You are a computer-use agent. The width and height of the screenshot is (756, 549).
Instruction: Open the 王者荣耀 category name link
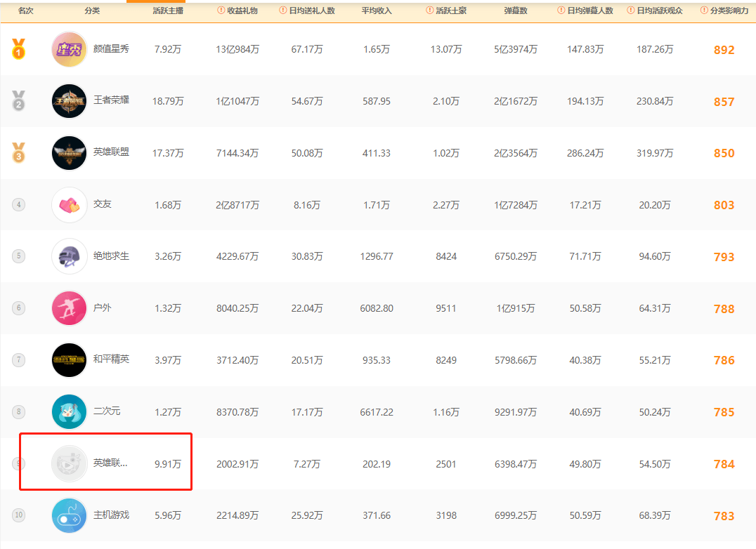[x=112, y=100]
